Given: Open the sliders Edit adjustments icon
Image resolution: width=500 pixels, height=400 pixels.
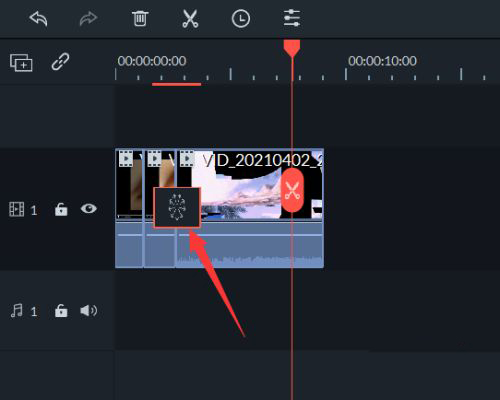Looking at the screenshot, I should (x=292, y=18).
